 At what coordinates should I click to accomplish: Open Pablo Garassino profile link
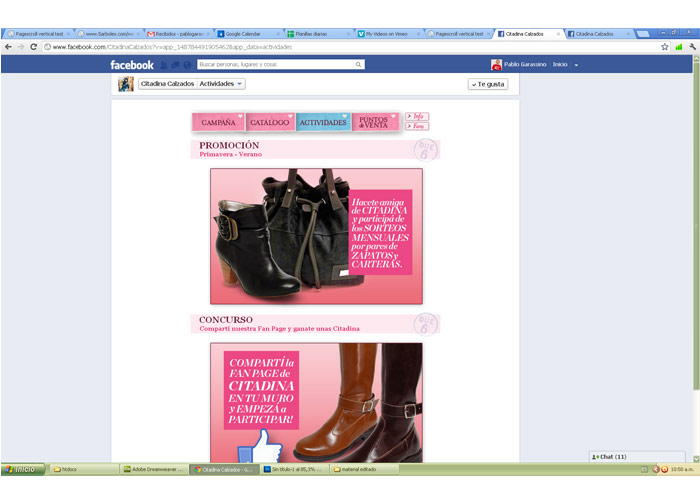point(525,65)
